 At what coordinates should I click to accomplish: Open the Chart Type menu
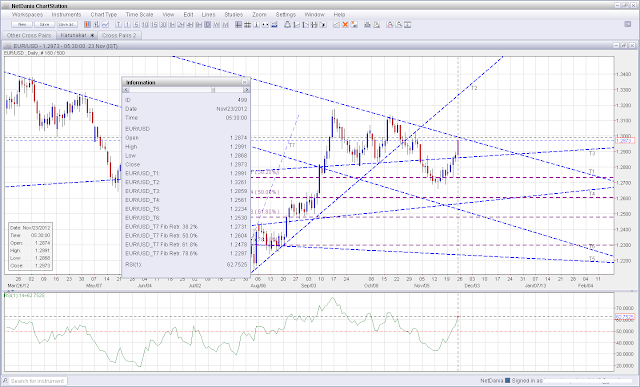click(x=104, y=14)
